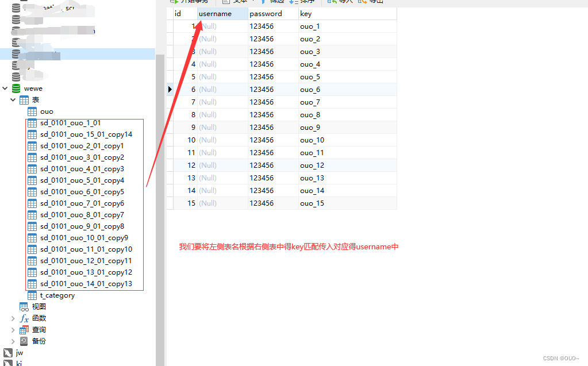Click the green wewe database icon
Viewport: 588px width, 366px height.
click(x=16, y=88)
